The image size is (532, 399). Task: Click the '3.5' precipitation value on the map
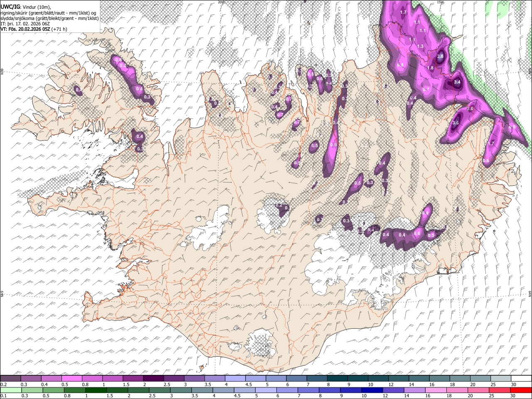pyautogui.click(x=455, y=123)
